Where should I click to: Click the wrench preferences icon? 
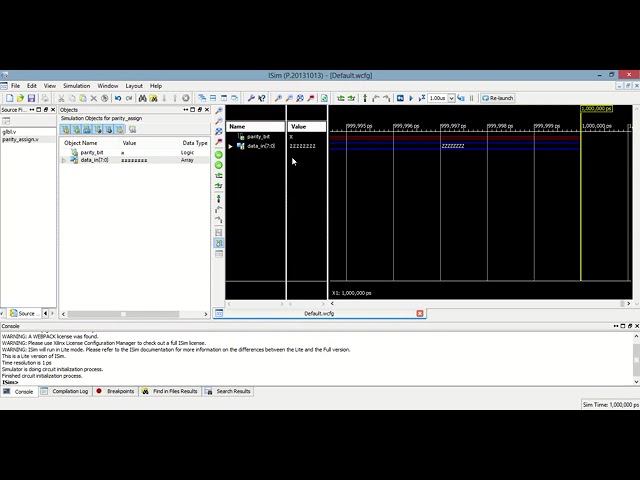(251, 98)
